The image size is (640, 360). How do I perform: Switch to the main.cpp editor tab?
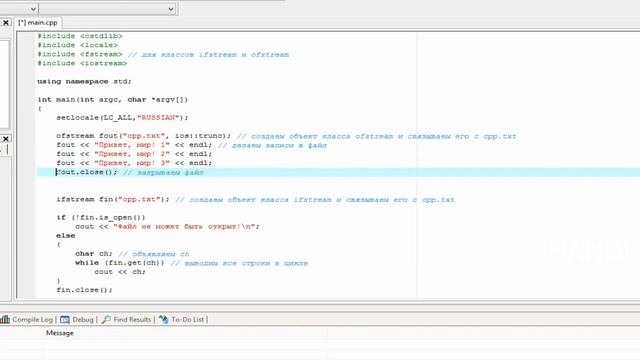click(x=38, y=22)
